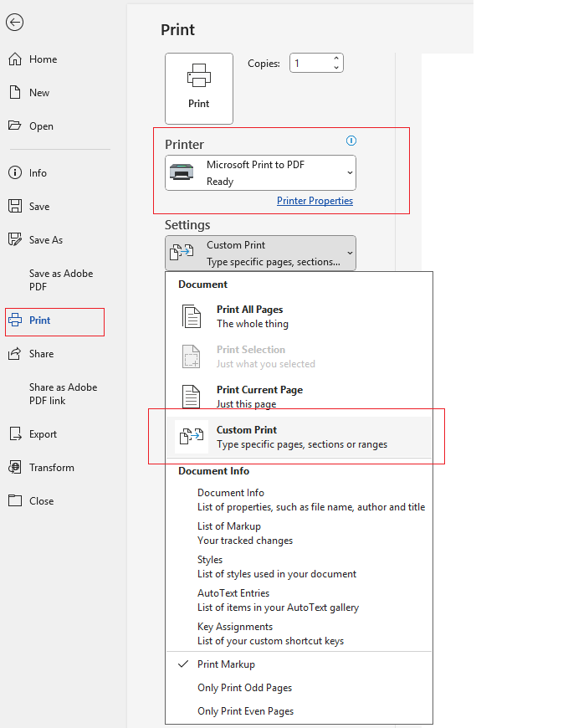
Task: Click the Print All Pages document icon
Action: click(192, 316)
